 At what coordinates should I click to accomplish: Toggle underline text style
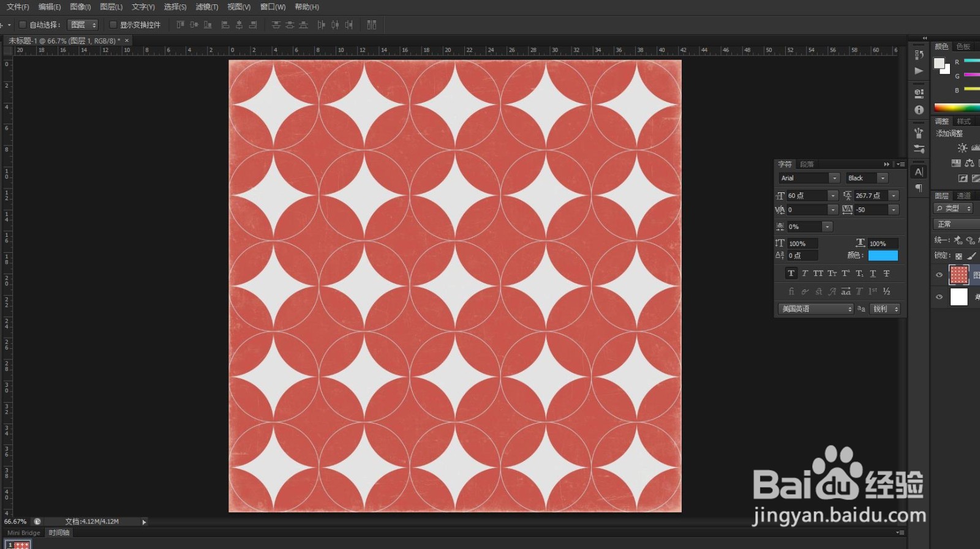point(873,274)
